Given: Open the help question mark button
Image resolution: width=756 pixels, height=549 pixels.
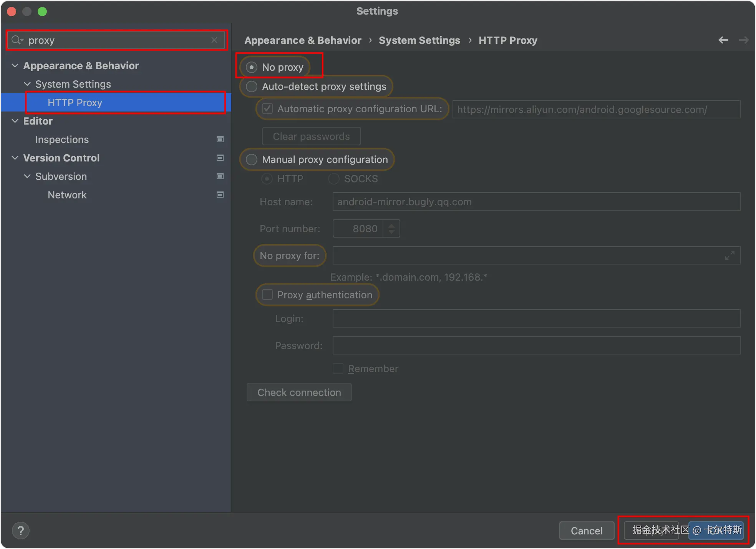Looking at the screenshot, I should [x=21, y=531].
